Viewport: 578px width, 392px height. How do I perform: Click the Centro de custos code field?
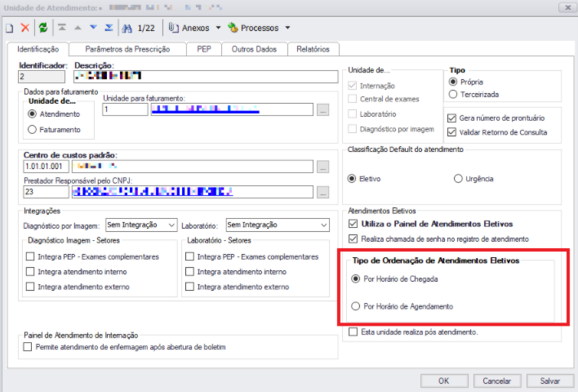tap(46, 167)
